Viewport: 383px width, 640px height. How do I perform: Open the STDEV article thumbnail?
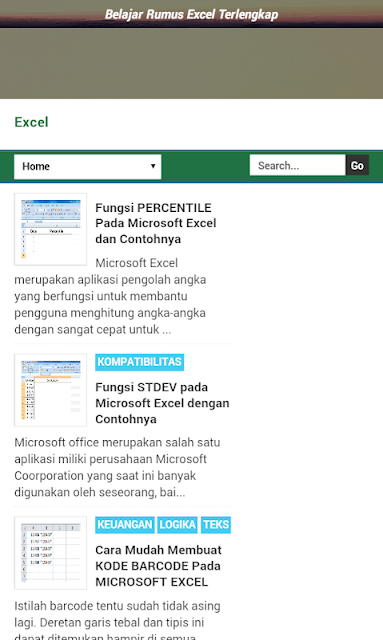click(x=51, y=390)
